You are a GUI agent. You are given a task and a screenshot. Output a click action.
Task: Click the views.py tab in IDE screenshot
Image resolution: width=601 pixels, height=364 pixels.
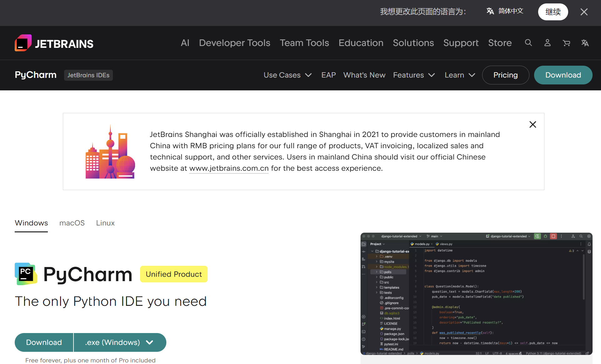(444, 244)
